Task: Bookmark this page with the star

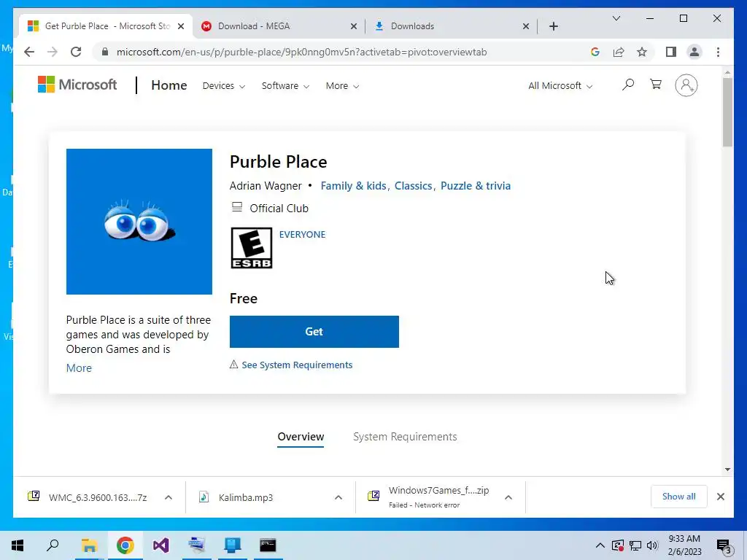Action: pos(642,52)
